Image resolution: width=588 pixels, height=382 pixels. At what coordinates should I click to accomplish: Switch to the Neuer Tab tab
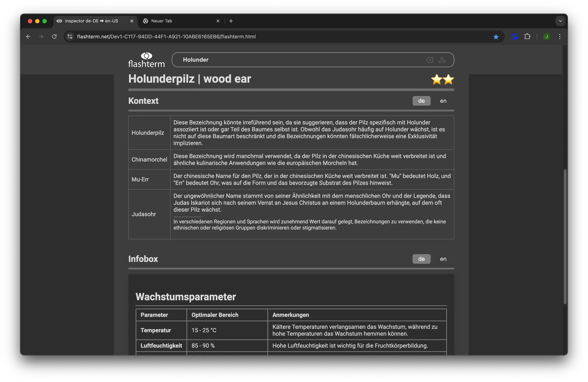click(173, 21)
